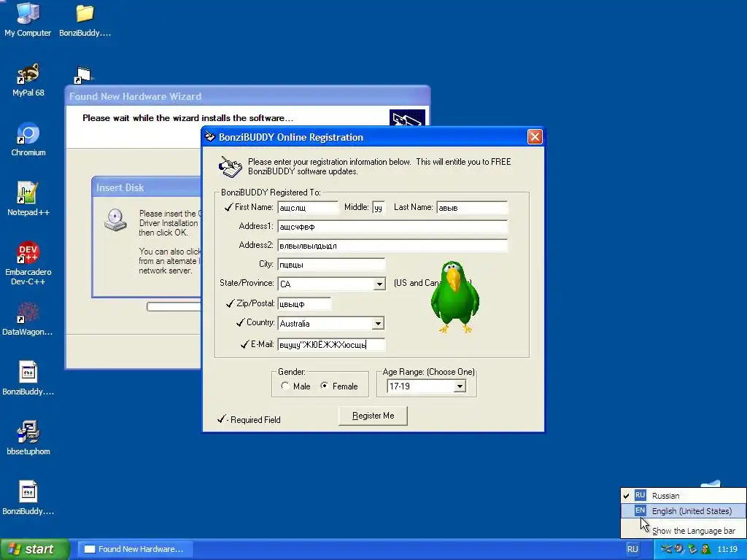Click the Last Name input field
Screen dimensions: 747x560
point(472,208)
